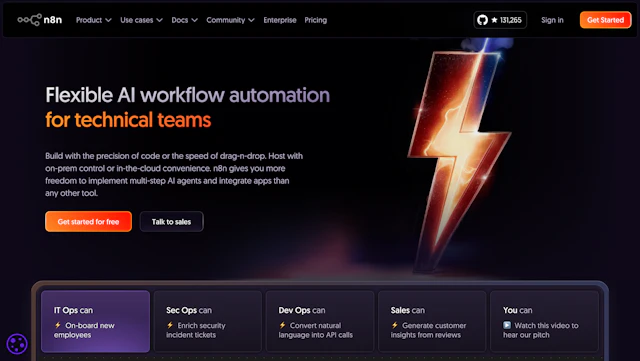Open the cookie settings icon
This screenshot has height=361, width=640.
point(17,343)
